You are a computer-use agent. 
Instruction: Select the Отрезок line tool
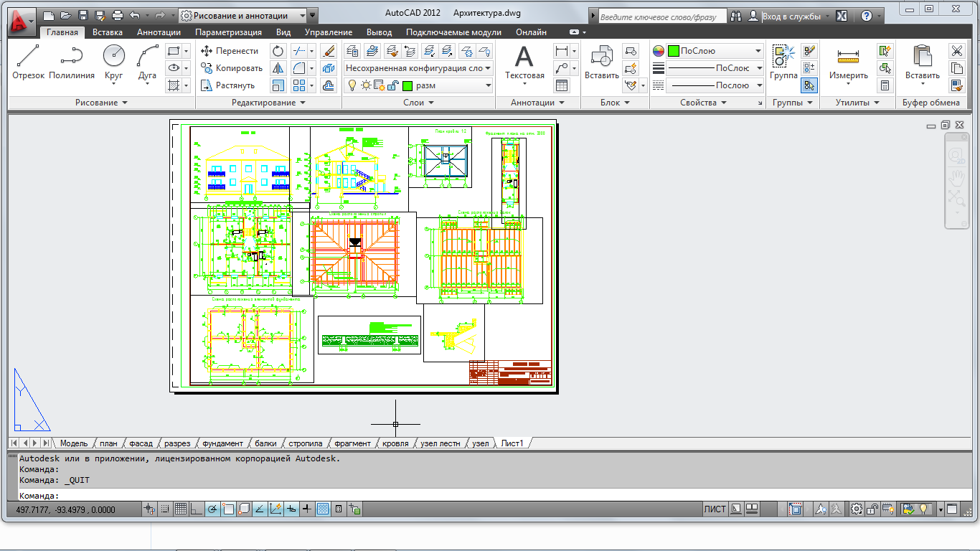click(x=28, y=62)
